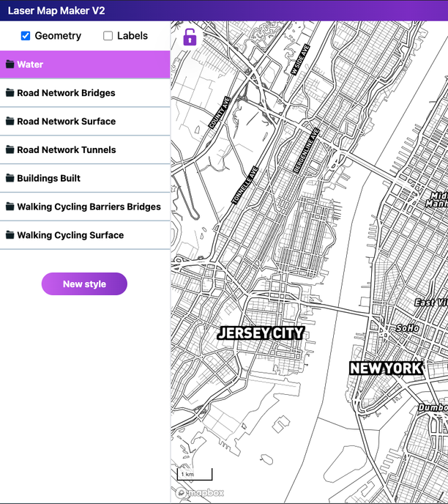Click the Laser Map Maker V2 title
The height and width of the screenshot is (504, 448).
[x=56, y=10]
